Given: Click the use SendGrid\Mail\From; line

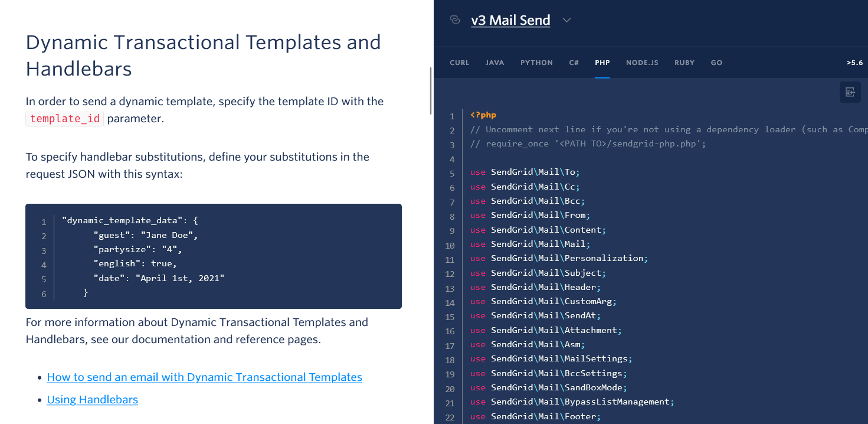Looking at the screenshot, I should tap(530, 216).
